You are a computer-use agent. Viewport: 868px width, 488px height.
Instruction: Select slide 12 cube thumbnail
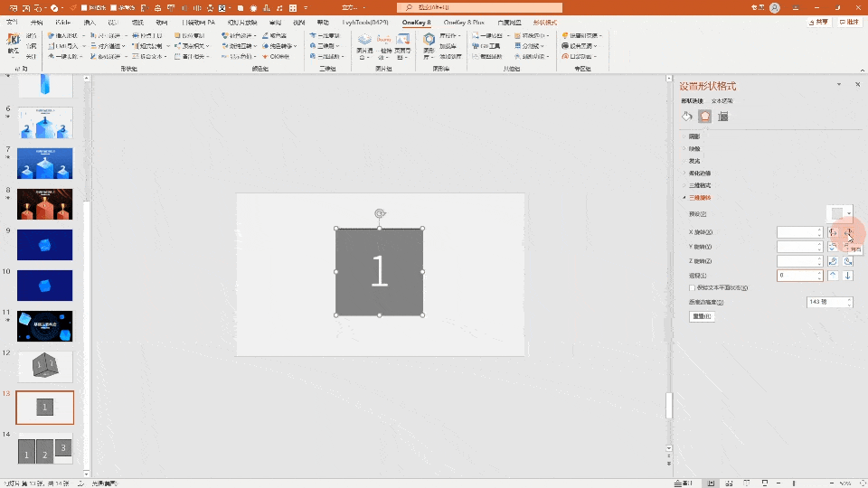[x=45, y=366]
